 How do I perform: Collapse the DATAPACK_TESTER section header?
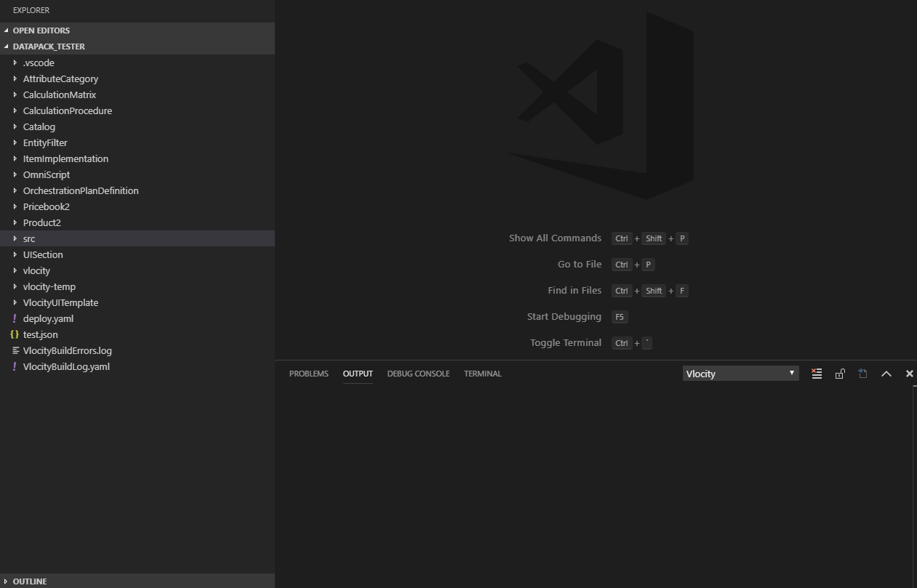coord(137,47)
